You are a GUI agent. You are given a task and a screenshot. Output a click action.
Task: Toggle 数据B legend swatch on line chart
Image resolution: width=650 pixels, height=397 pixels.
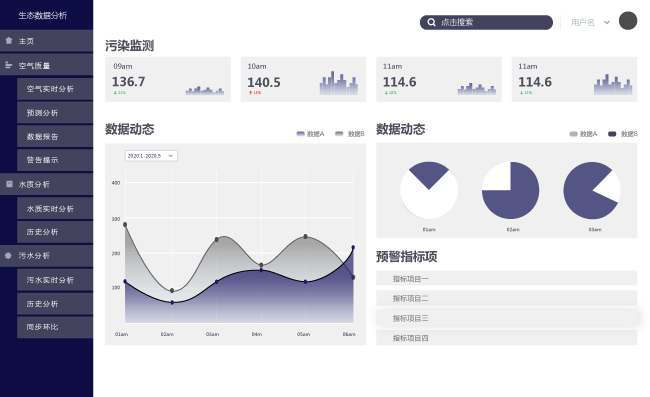(x=339, y=133)
